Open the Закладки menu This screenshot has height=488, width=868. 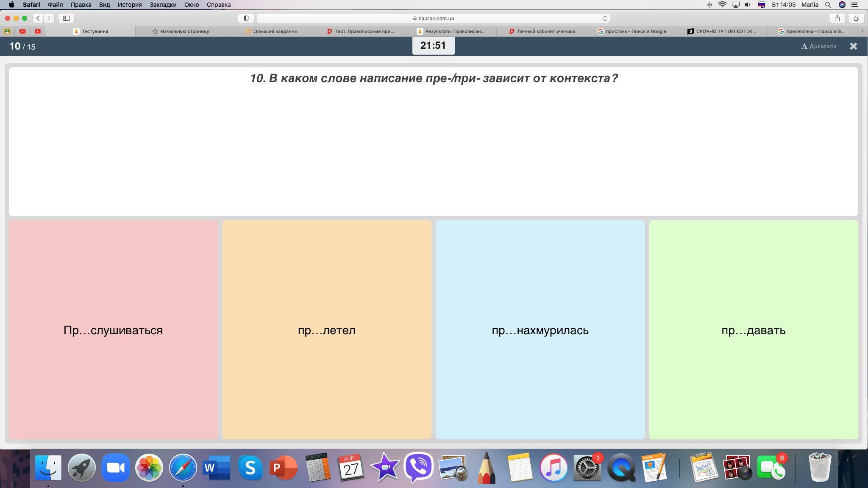pos(163,5)
